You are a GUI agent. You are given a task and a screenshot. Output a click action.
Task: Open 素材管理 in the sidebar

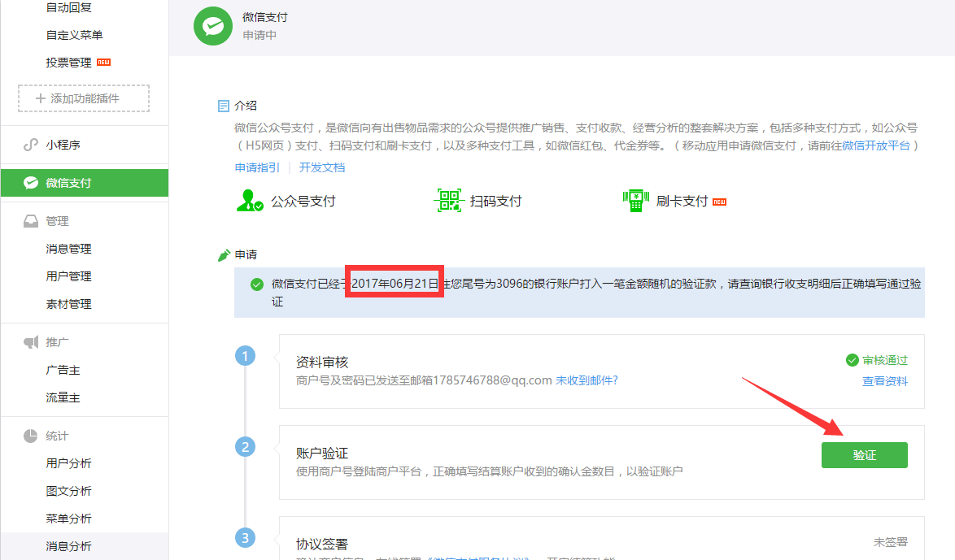(69, 304)
